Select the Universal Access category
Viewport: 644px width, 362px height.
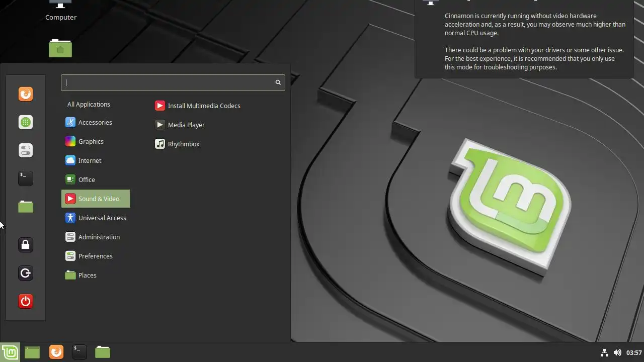pyautogui.click(x=96, y=218)
